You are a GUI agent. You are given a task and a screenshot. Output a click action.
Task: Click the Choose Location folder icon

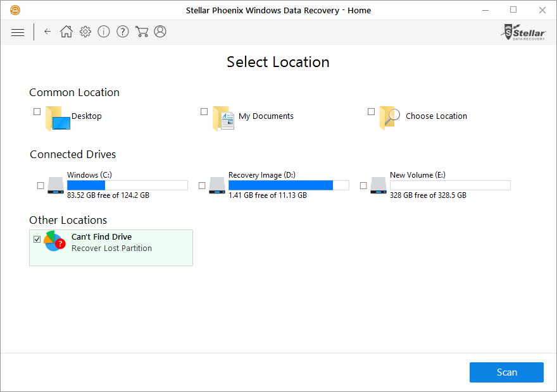[x=389, y=118]
